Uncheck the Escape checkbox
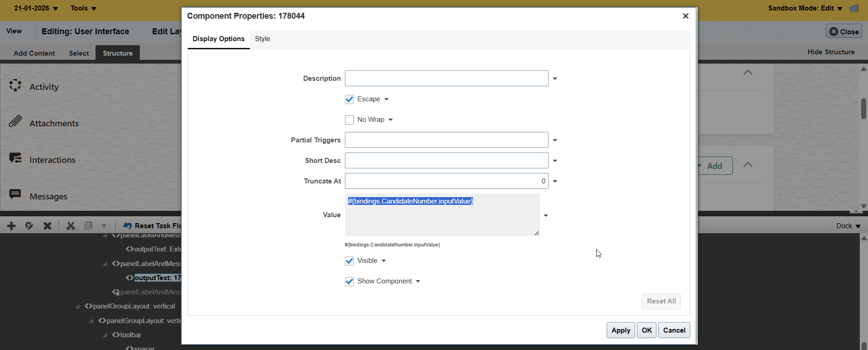 tap(349, 99)
